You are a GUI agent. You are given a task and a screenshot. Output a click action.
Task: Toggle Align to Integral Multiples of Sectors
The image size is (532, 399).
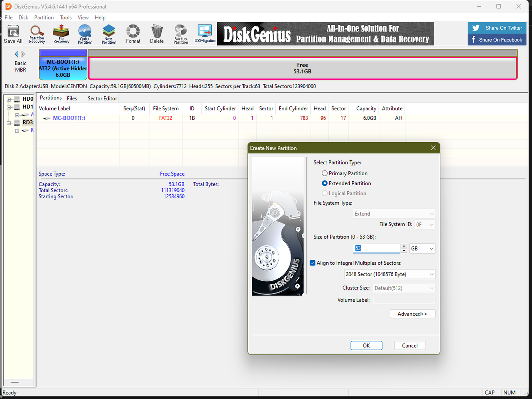click(x=313, y=263)
